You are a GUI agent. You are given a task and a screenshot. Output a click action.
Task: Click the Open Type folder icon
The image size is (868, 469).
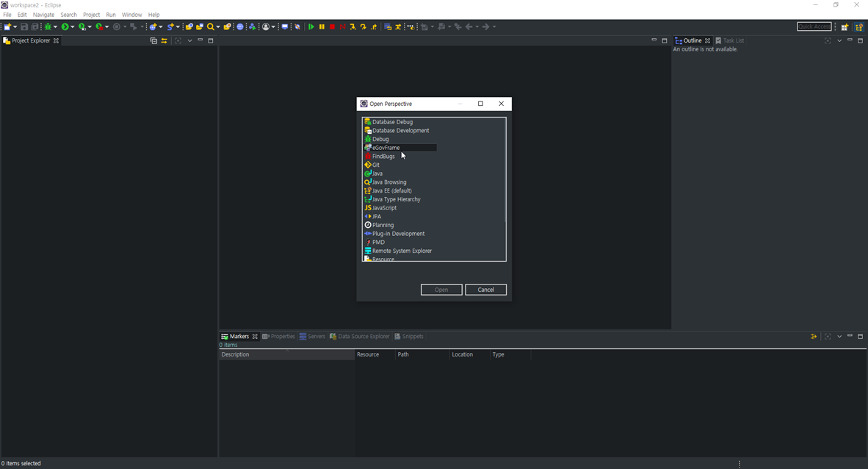pyautogui.click(x=189, y=26)
